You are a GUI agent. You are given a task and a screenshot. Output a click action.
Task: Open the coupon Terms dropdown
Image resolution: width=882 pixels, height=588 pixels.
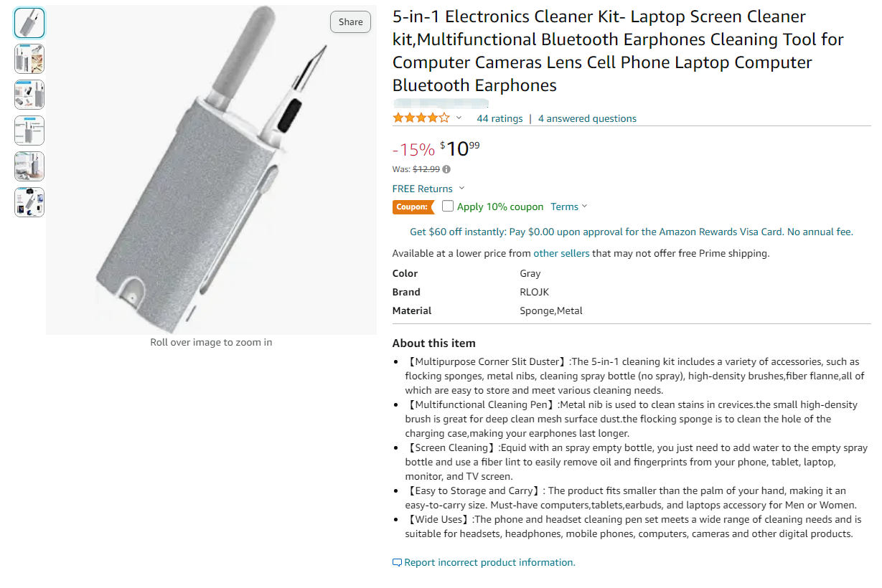click(x=569, y=207)
